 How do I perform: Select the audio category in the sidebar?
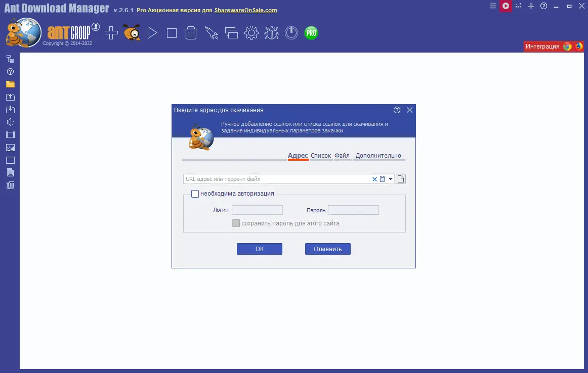(x=9, y=122)
